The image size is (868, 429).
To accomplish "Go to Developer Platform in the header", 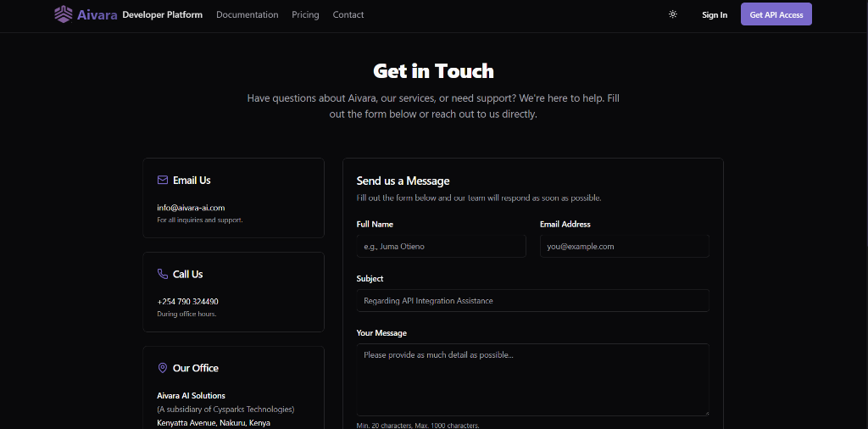I will click(162, 15).
